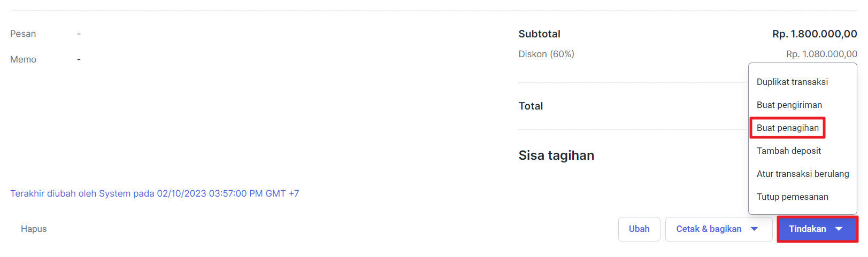Select the Diskon (60%) label
Image resolution: width=868 pixels, height=257 pixels.
[x=546, y=54]
